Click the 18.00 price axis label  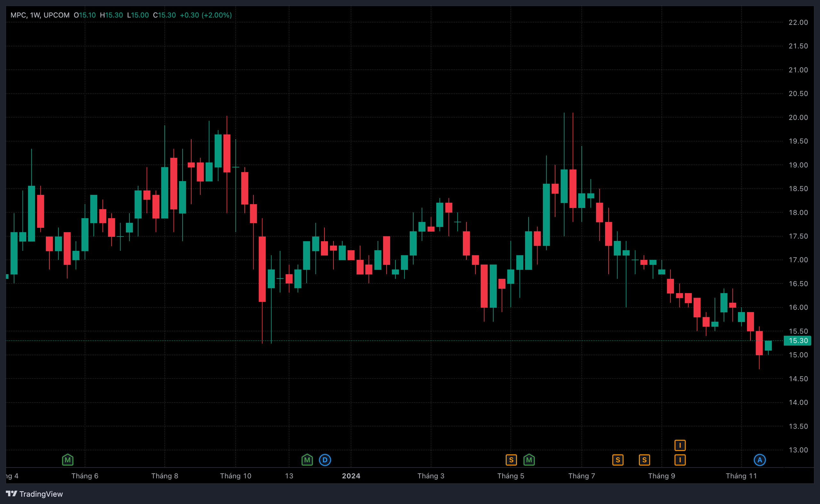point(798,213)
